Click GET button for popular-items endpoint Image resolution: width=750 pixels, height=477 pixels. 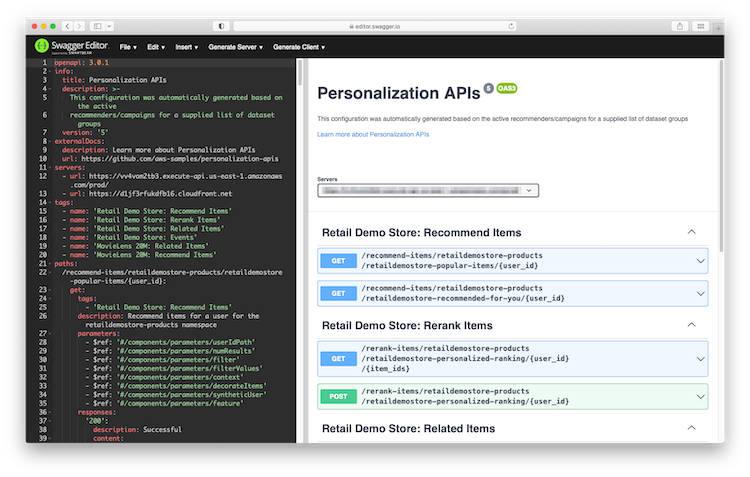click(338, 261)
